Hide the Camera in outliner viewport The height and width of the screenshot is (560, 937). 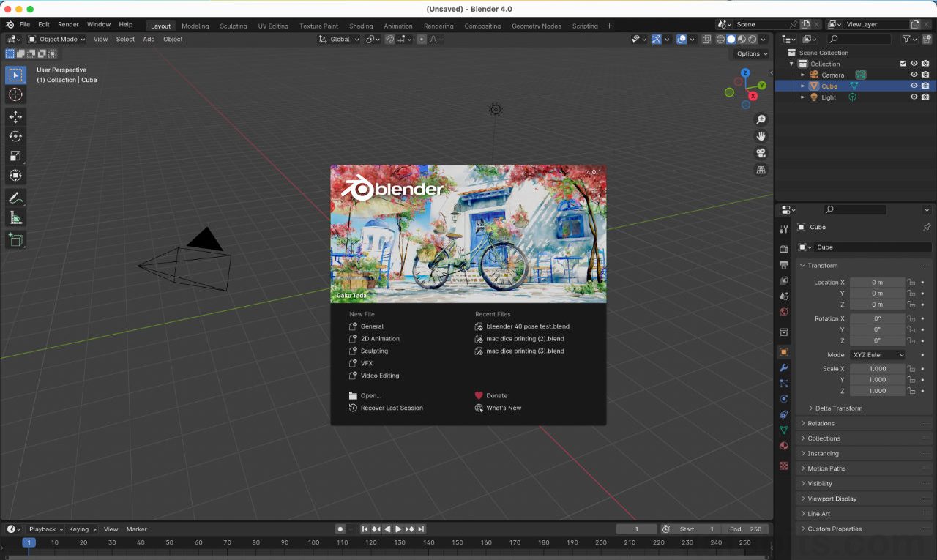coord(914,75)
